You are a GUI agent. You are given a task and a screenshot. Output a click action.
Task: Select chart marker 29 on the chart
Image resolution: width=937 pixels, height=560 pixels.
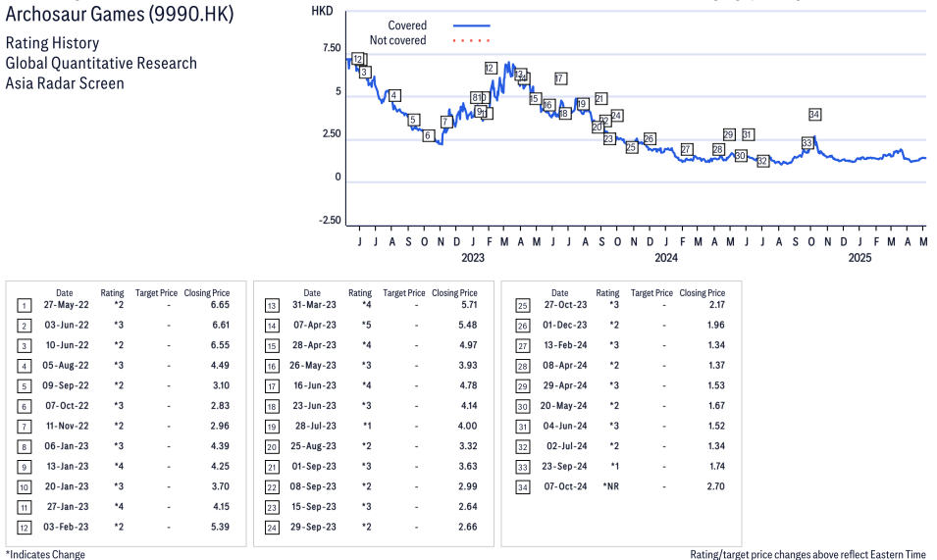pyautogui.click(x=729, y=134)
